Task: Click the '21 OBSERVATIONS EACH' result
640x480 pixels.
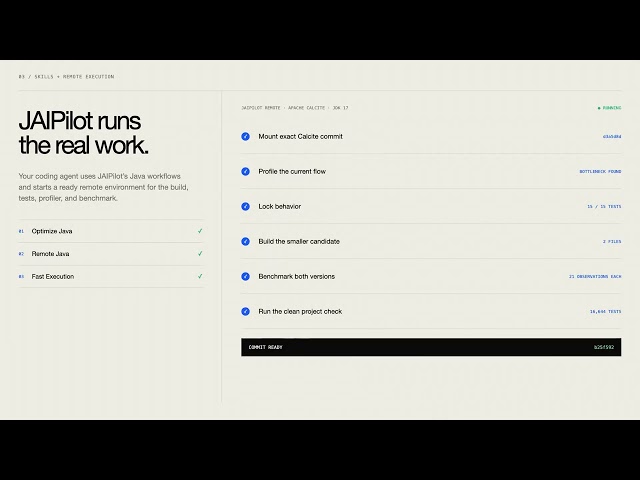Action: click(595, 276)
